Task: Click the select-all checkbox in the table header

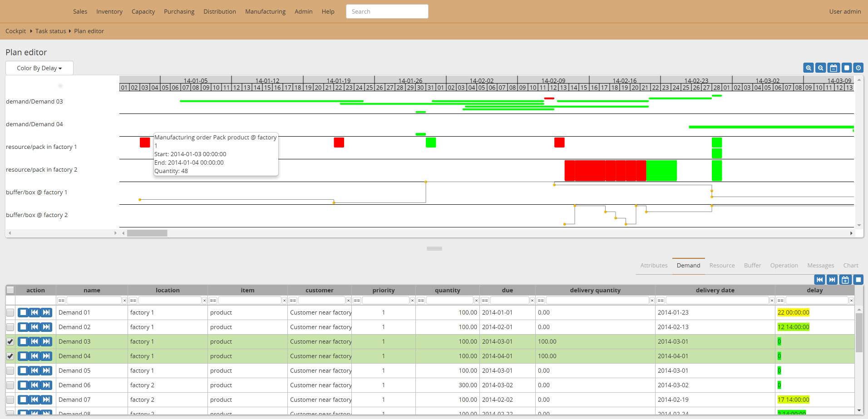Action: pyautogui.click(x=10, y=290)
